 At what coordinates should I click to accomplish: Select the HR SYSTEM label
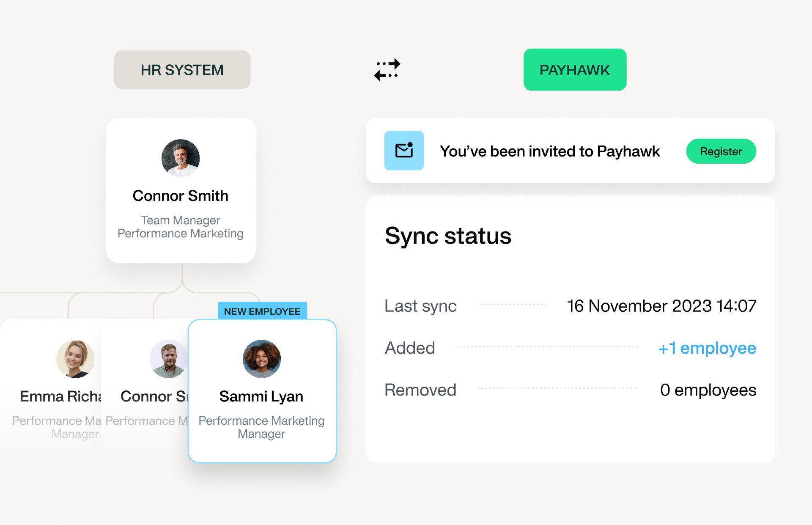click(x=182, y=70)
